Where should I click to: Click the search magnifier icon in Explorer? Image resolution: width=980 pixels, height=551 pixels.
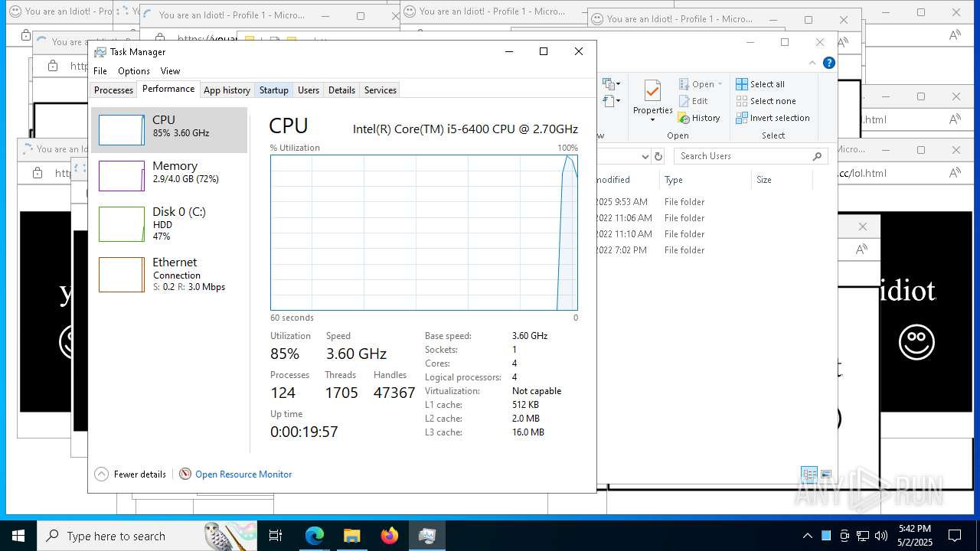point(818,156)
